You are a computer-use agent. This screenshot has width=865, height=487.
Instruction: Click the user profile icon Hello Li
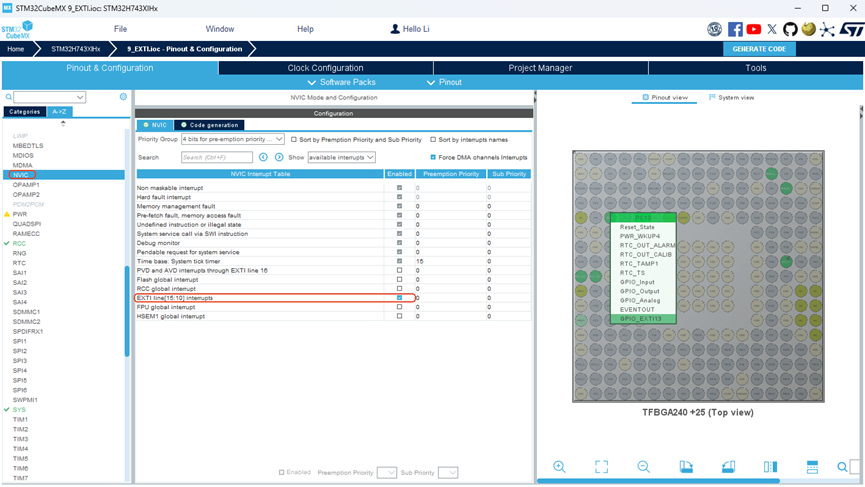coord(395,29)
